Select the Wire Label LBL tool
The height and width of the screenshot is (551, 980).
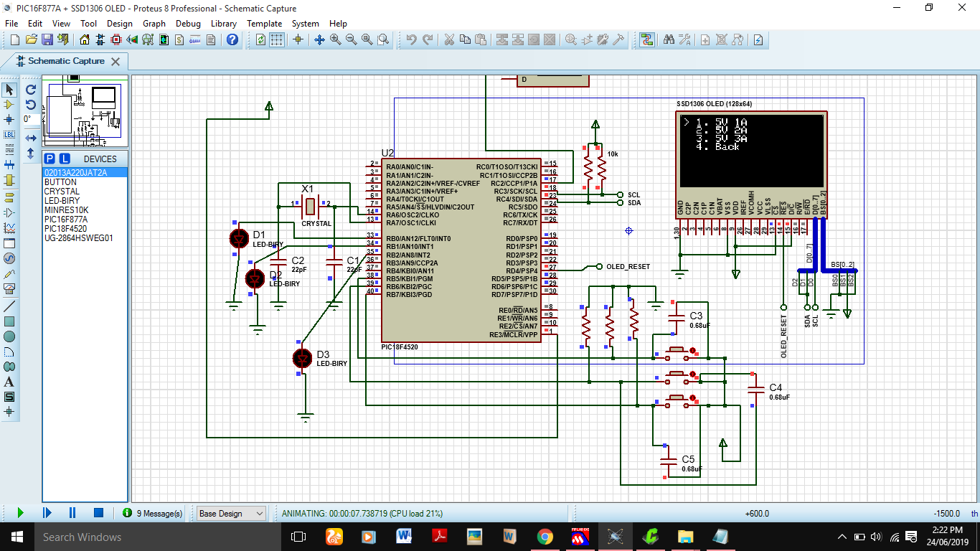(9, 135)
